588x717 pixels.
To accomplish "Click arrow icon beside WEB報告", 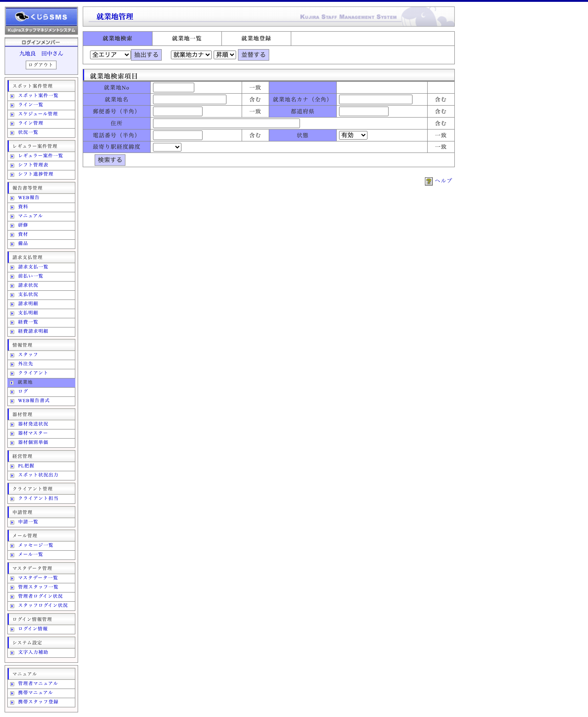I will (x=12, y=198).
